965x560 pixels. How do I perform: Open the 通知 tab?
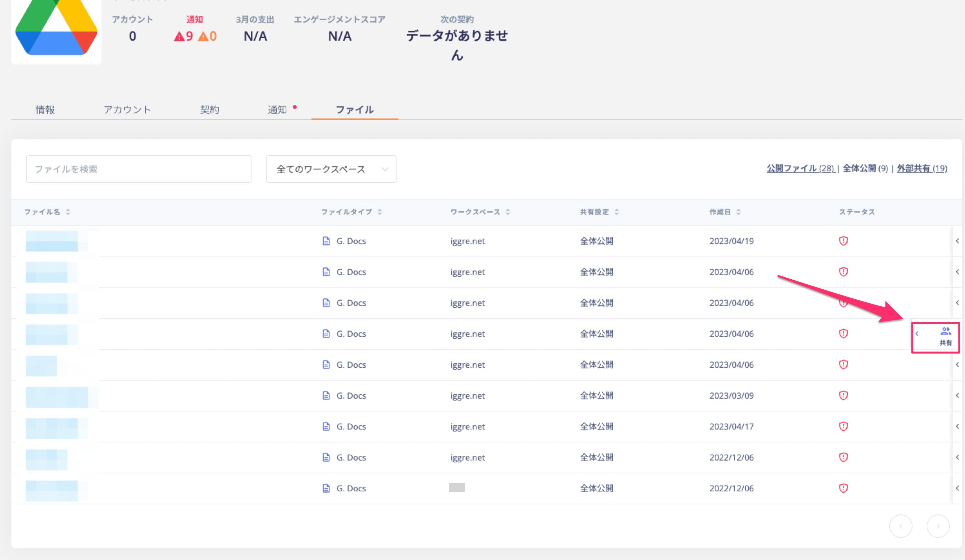click(x=277, y=110)
